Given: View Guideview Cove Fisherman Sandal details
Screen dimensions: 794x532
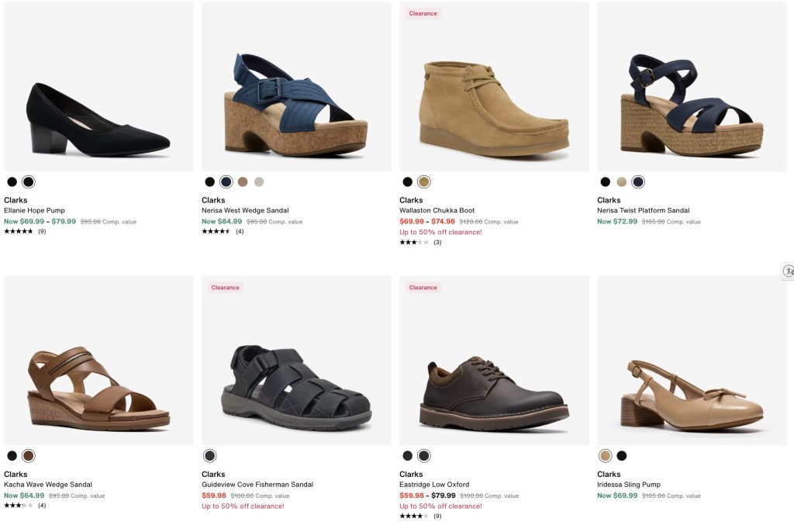Looking at the screenshot, I should tap(257, 485).
